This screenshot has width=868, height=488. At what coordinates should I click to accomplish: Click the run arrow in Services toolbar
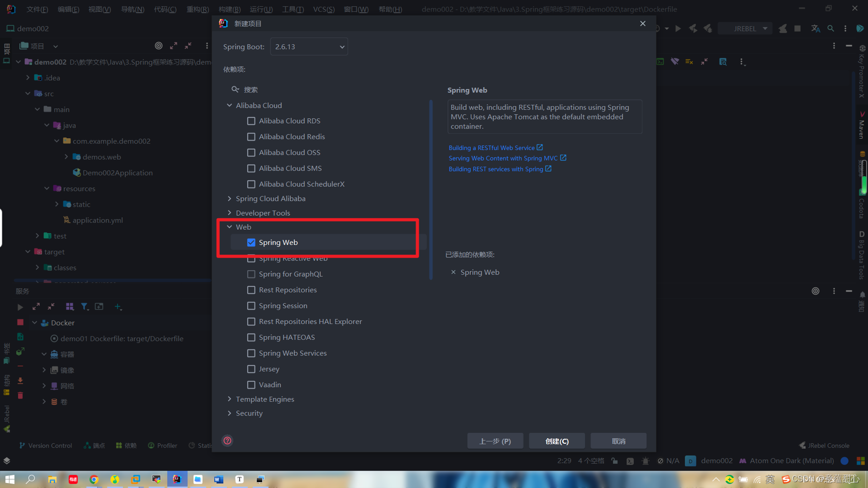tap(20, 307)
